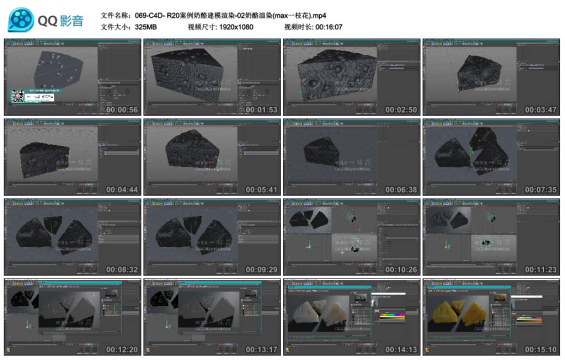Screen dimensions: 565x360
Task: Select the cheese wedge frame at 00:02:50
Action: coord(352,77)
